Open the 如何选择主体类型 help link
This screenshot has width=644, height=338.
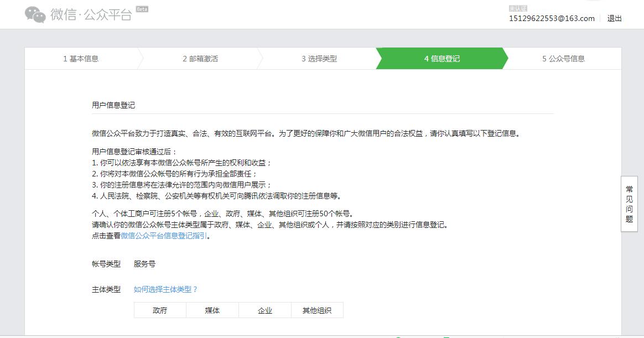pos(165,289)
